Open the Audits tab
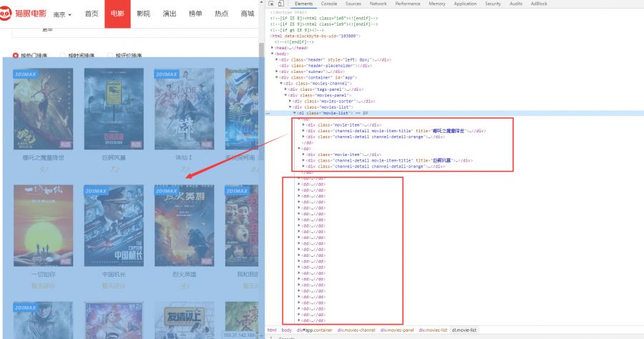The height and width of the screenshot is (339, 644). click(x=516, y=4)
